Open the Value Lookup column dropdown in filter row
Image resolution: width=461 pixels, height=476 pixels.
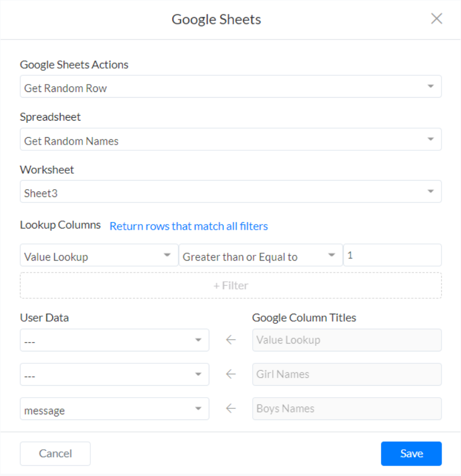click(x=99, y=255)
